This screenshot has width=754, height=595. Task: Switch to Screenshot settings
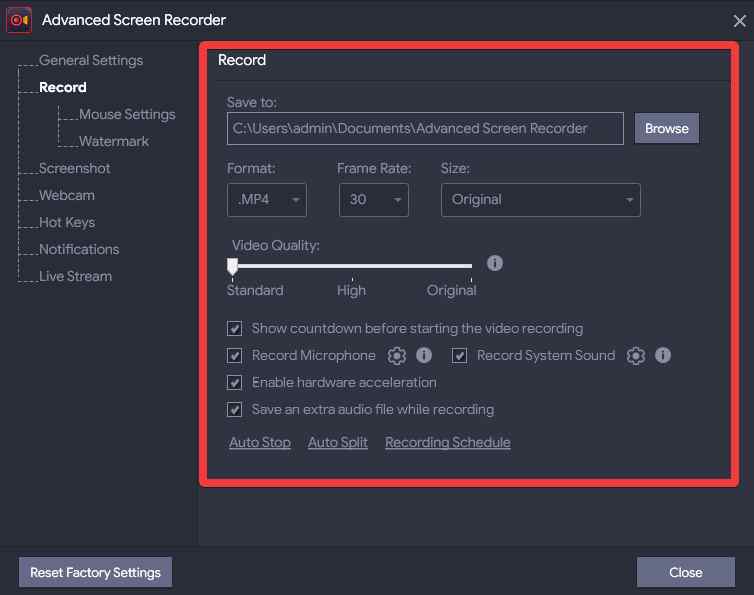[x=75, y=168]
